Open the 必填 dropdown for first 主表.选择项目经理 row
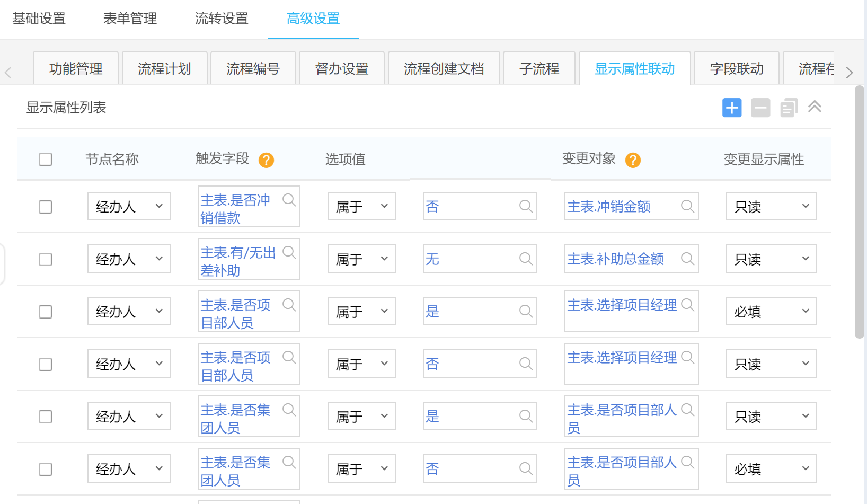This screenshot has width=867, height=504. click(x=771, y=311)
